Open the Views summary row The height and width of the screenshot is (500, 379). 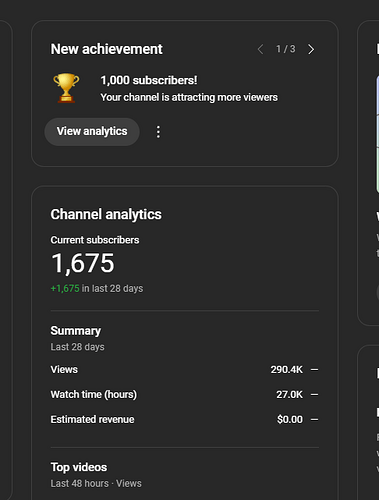tap(184, 370)
